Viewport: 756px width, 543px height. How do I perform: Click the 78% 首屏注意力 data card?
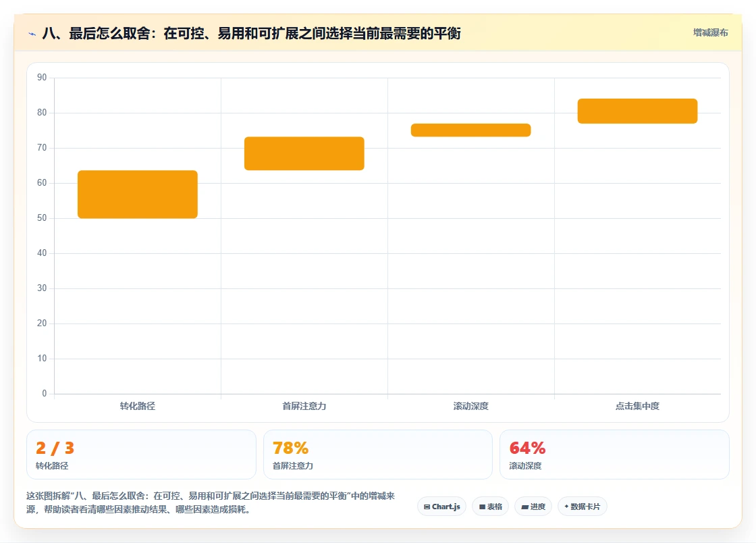pyautogui.click(x=378, y=455)
